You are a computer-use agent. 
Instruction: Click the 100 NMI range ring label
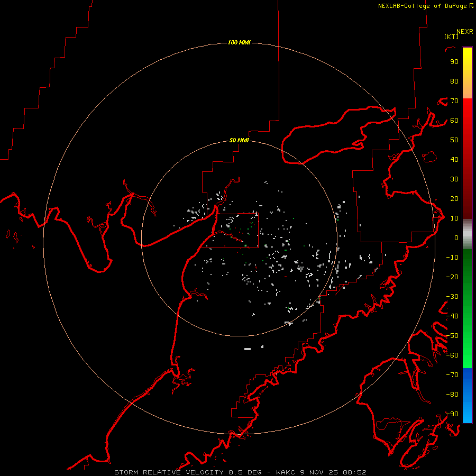[x=239, y=42]
